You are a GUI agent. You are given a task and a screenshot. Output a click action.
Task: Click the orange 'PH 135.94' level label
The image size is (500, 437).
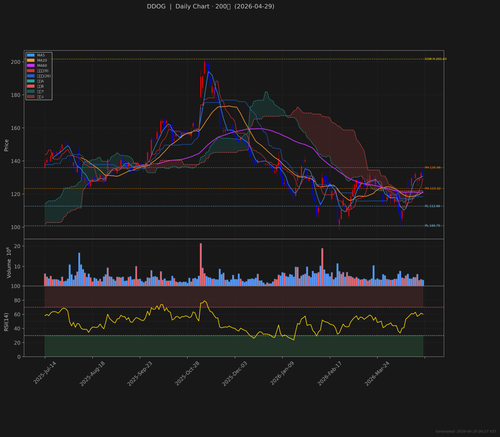(x=433, y=168)
